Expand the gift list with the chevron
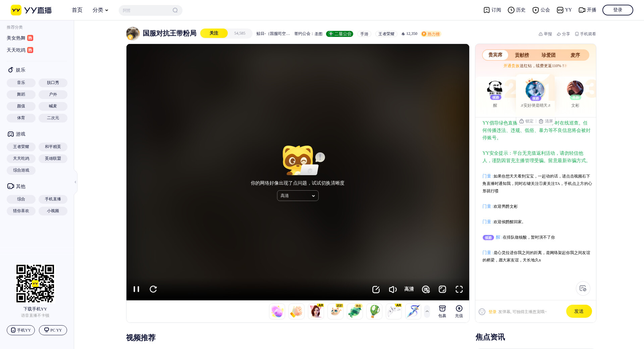Viewport: 644px width, 349px height. pos(427,311)
